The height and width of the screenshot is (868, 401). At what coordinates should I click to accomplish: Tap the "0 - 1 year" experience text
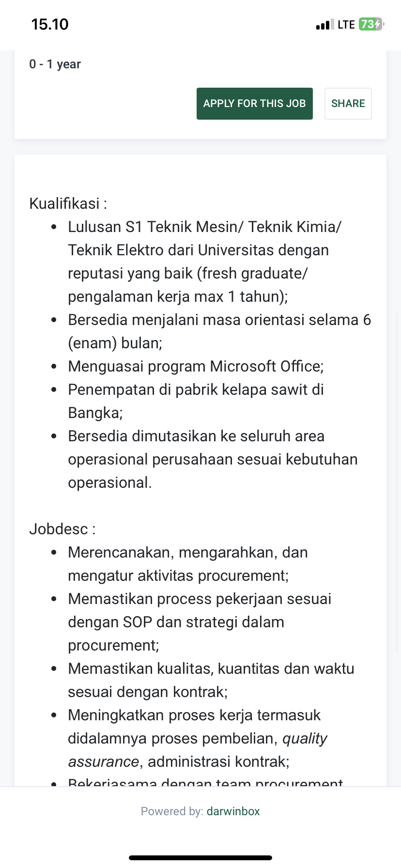55,64
